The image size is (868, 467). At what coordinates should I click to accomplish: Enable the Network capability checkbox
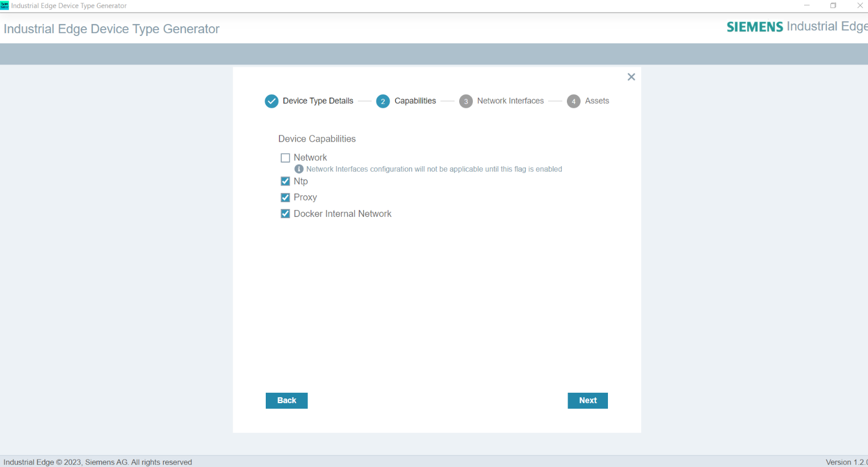pyautogui.click(x=285, y=158)
